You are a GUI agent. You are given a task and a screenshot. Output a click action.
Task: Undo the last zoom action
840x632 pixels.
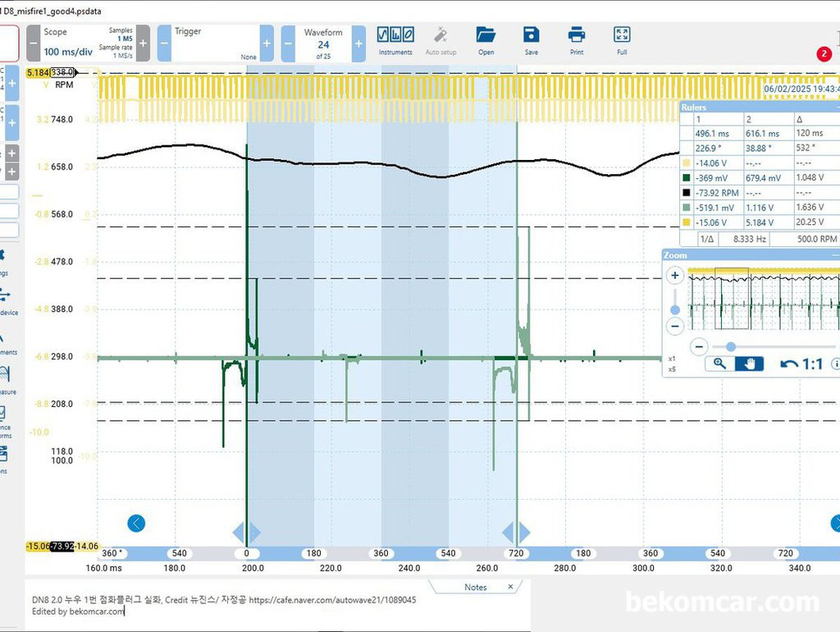tap(788, 364)
